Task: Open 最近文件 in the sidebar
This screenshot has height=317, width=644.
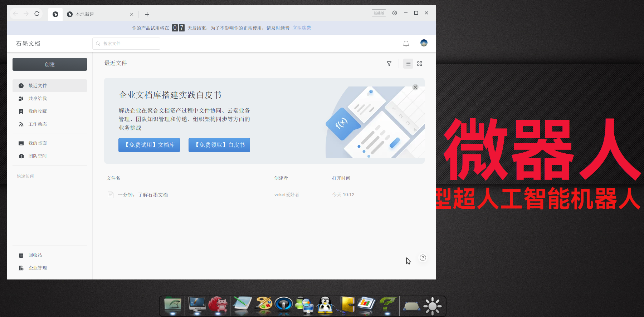Action: pos(50,86)
